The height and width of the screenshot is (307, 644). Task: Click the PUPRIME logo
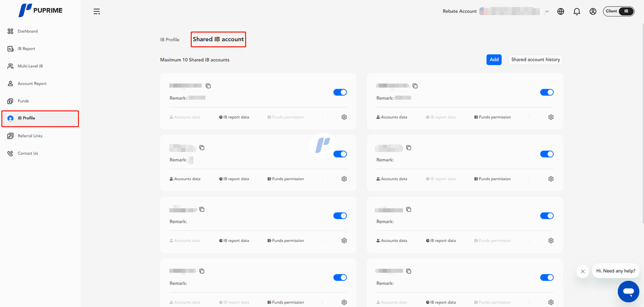tap(40, 10)
